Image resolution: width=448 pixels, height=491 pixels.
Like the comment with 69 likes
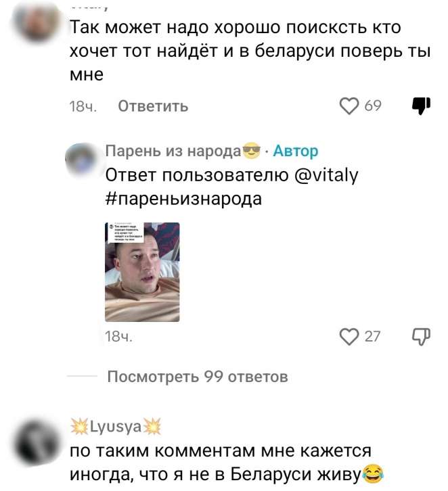click(x=349, y=106)
